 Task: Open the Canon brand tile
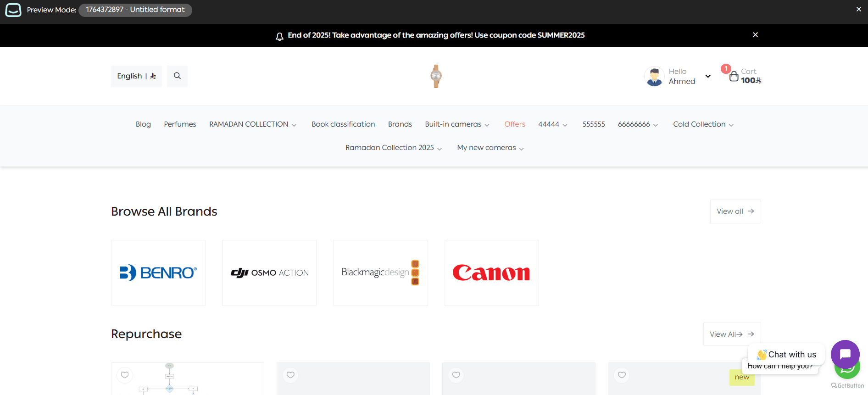click(x=491, y=273)
